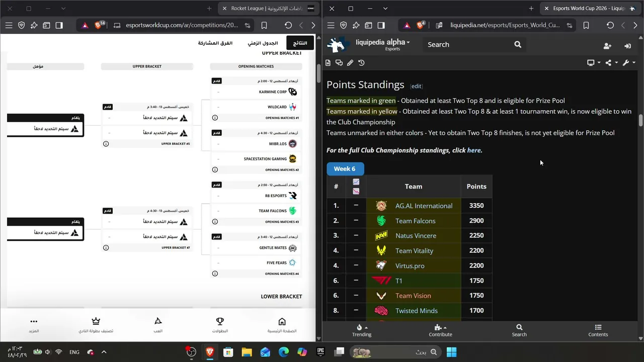Screen dimensions: 644x362
Task: Click Search in Liquipedia bottom bar
Action: click(519, 330)
